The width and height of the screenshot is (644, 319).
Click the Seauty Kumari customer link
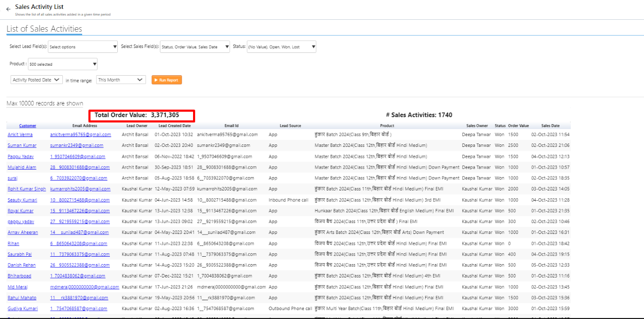22,200
